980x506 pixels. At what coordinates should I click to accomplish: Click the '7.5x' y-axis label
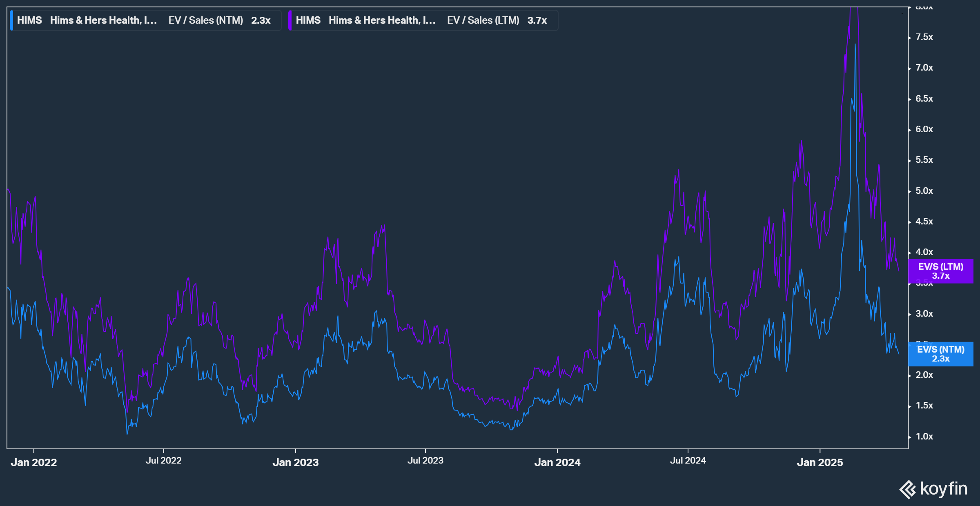924,37
